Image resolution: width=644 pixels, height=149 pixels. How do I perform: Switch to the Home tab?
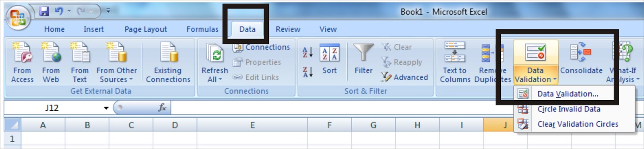click(54, 29)
